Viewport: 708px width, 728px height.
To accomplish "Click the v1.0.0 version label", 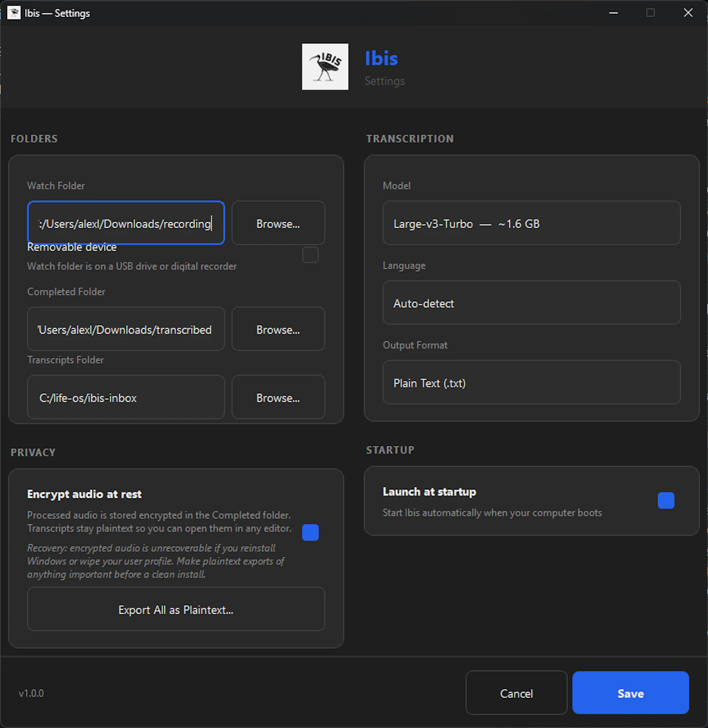I will (x=31, y=693).
